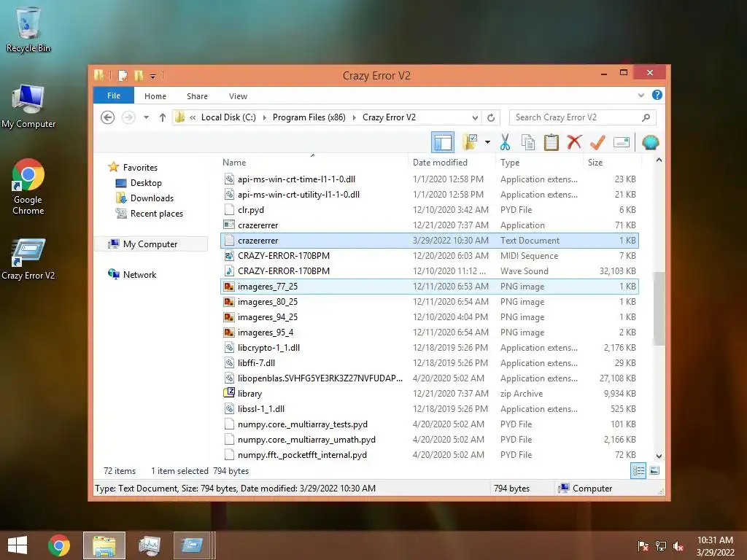
Task: Open the folder options toolbar icon
Action: click(470, 142)
